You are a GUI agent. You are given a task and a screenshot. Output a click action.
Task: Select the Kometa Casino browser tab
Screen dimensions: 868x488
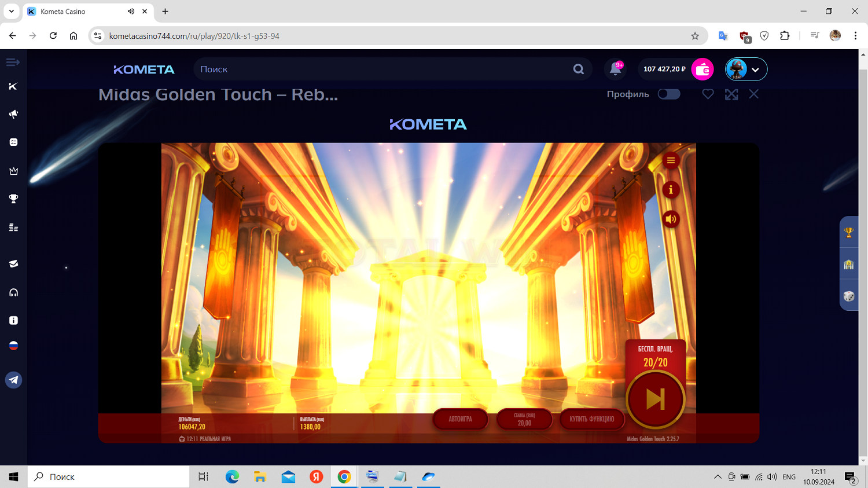pos(87,12)
